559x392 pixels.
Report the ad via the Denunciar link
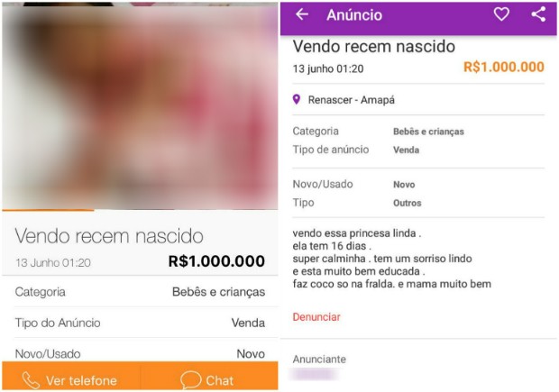coord(316,317)
